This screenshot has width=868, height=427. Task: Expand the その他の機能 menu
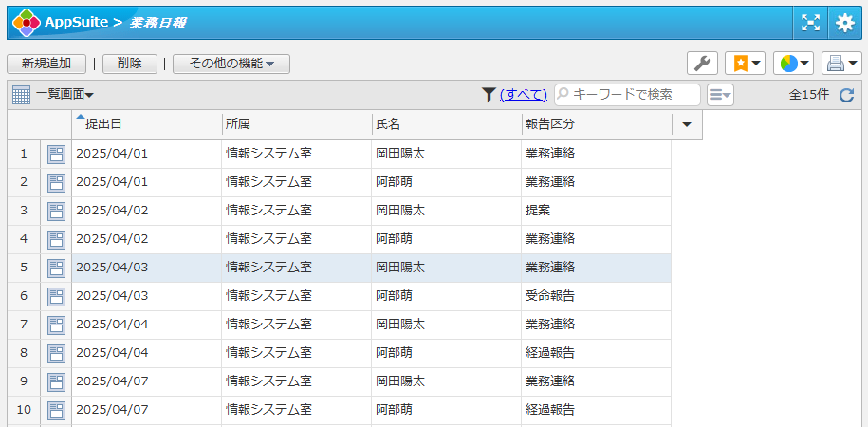231,64
